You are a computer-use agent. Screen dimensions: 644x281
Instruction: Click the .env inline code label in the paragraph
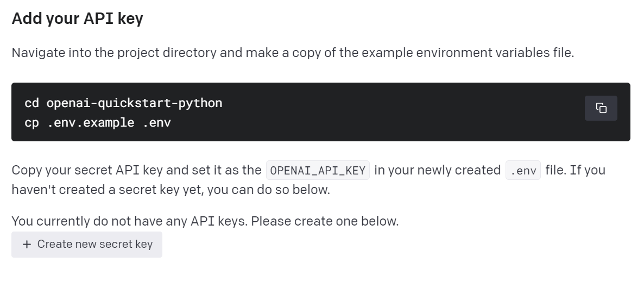tap(523, 171)
